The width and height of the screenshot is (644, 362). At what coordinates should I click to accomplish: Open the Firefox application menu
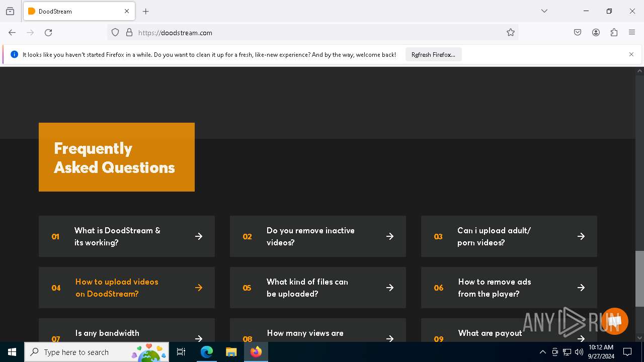(632, 33)
